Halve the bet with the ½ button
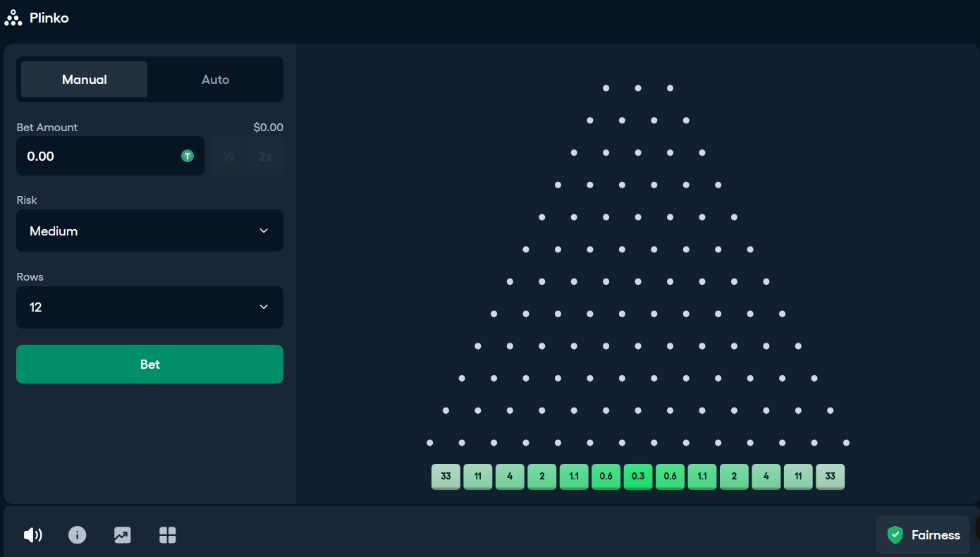 (229, 156)
